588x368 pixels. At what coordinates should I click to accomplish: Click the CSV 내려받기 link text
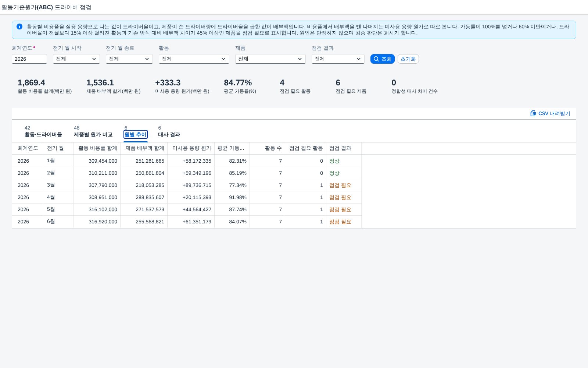[x=554, y=113]
